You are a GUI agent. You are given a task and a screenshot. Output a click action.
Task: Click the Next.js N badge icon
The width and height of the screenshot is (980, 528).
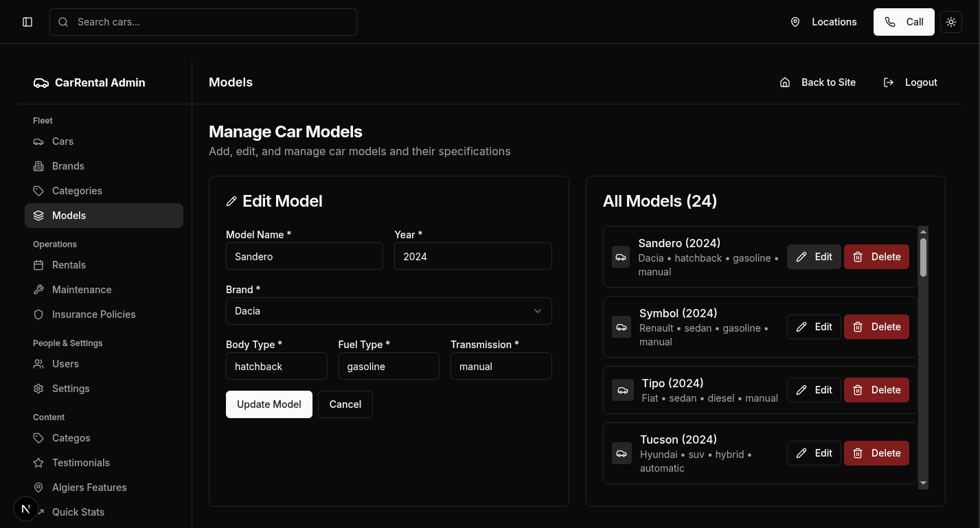tap(26, 509)
